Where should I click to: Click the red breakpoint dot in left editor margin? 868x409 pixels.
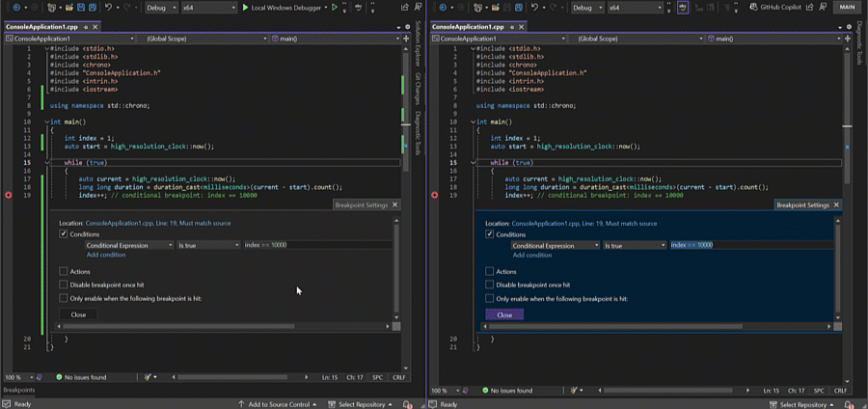pyautogui.click(x=9, y=196)
